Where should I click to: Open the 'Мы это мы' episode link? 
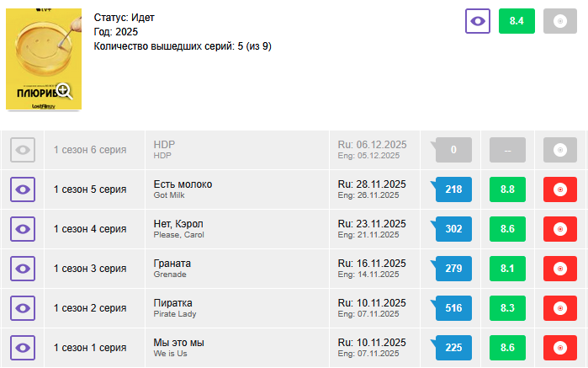178,343
